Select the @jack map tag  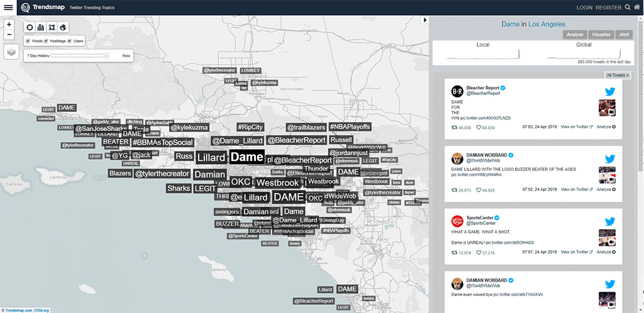(x=142, y=155)
